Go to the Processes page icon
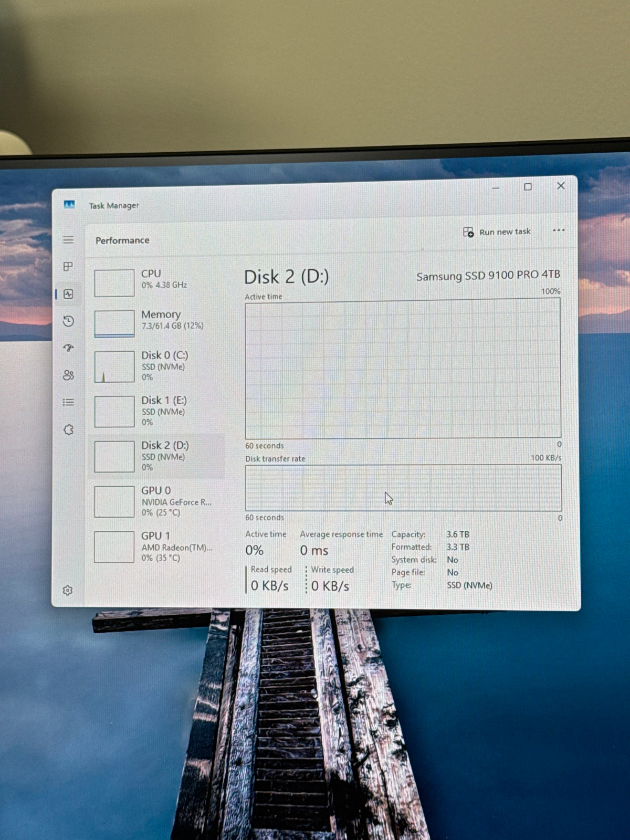Viewport: 630px width, 840px height. coord(68,267)
